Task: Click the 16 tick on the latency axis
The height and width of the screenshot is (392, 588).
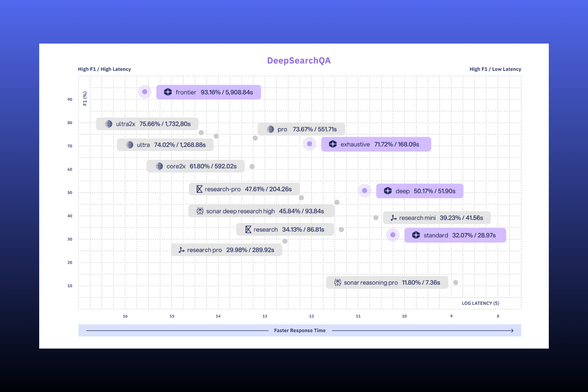Action: pos(125,316)
